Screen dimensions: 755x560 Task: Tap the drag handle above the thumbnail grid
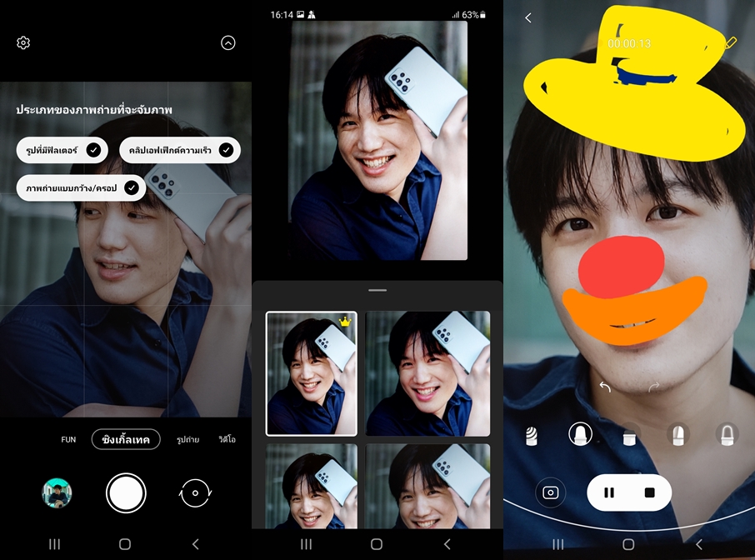tap(377, 290)
